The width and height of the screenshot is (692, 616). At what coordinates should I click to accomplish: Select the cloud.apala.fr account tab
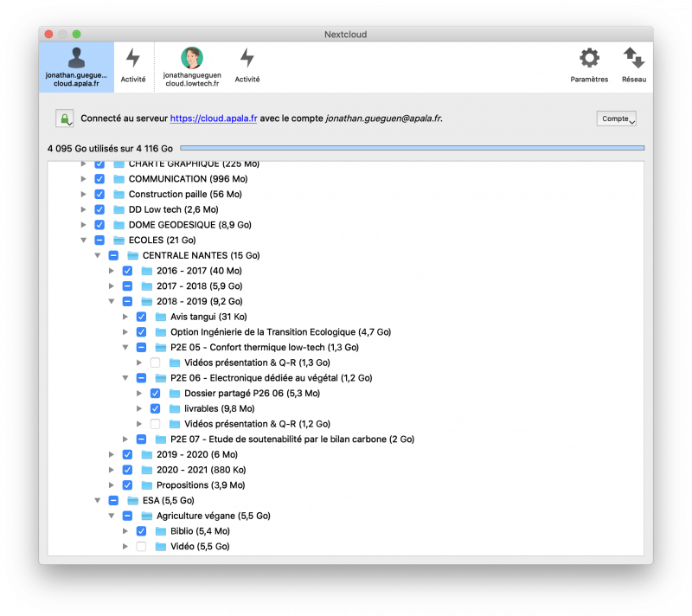pyautogui.click(x=76, y=66)
